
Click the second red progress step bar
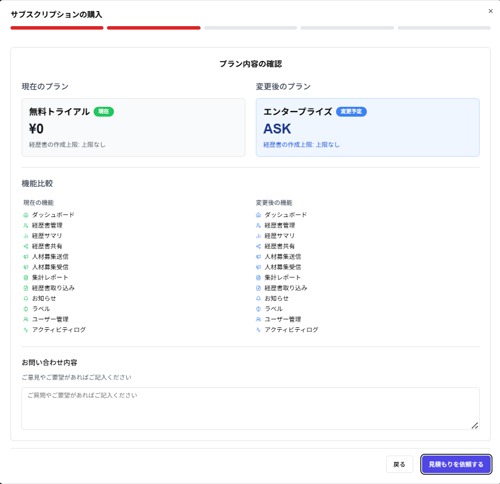(154, 28)
